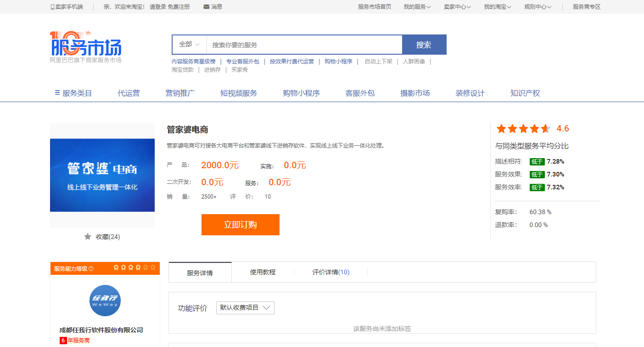
Task: Expand the 我的淘宝 dropdown menu
Action: click(x=498, y=7)
